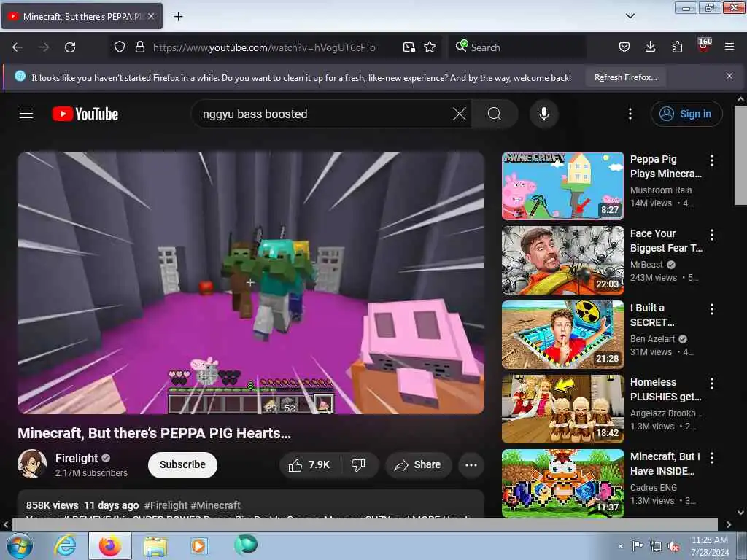Open the Firefox extensions puzzle icon
Viewport: 747px width, 560px height.
(x=677, y=47)
